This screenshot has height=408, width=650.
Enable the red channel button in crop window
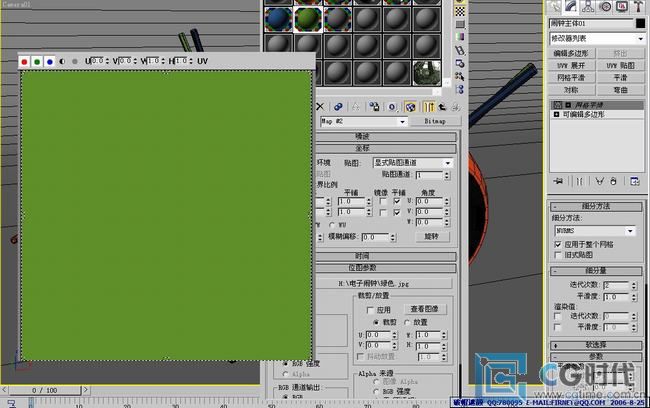pyautogui.click(x=24, y=61)
